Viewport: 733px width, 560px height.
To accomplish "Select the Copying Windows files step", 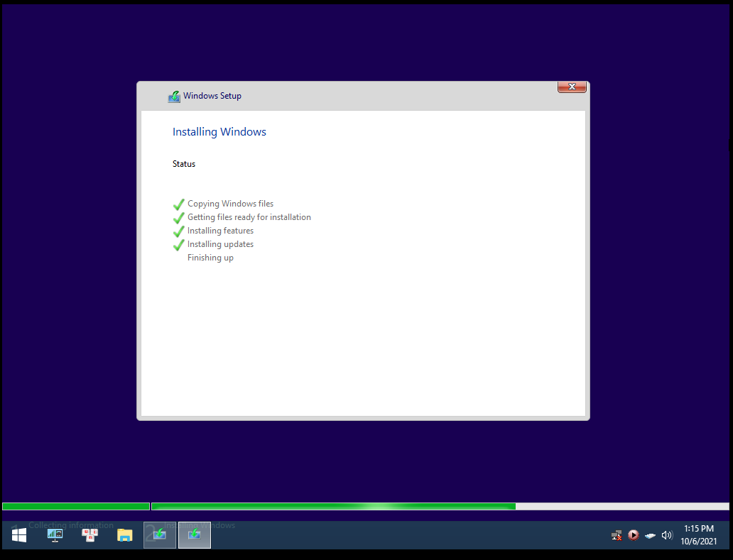I will coord(230,204).
